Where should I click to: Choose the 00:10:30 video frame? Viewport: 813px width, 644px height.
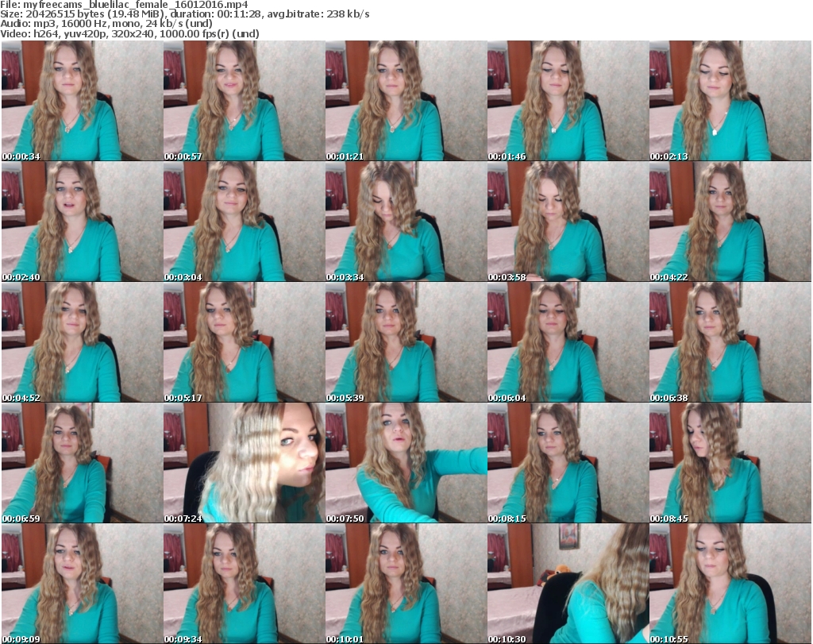[x=568, y=584]
